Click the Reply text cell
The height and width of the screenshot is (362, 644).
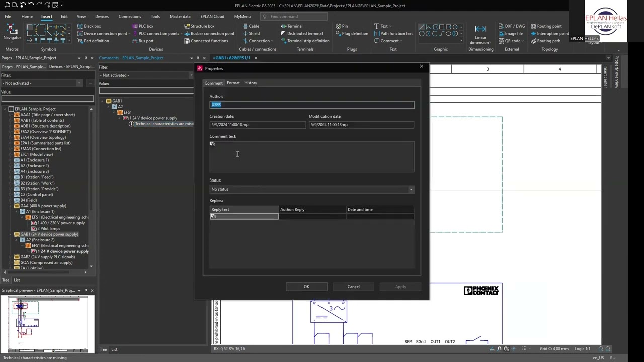pos(244,216)
